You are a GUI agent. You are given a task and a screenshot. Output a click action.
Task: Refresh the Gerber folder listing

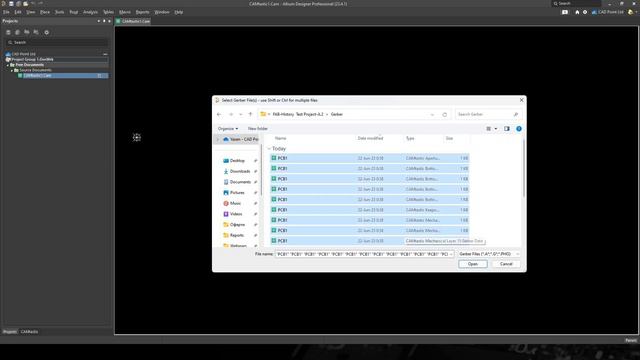click(x=444, y=115)
